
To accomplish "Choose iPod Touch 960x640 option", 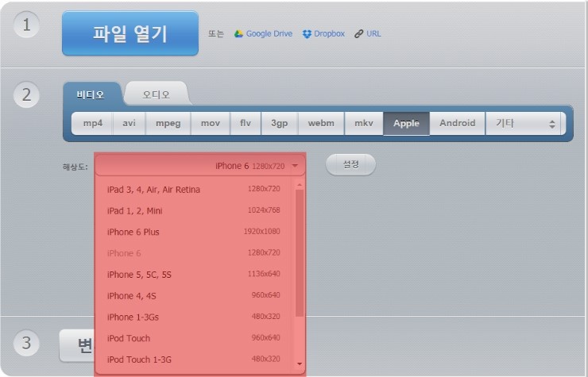I will tap(194, 338).
